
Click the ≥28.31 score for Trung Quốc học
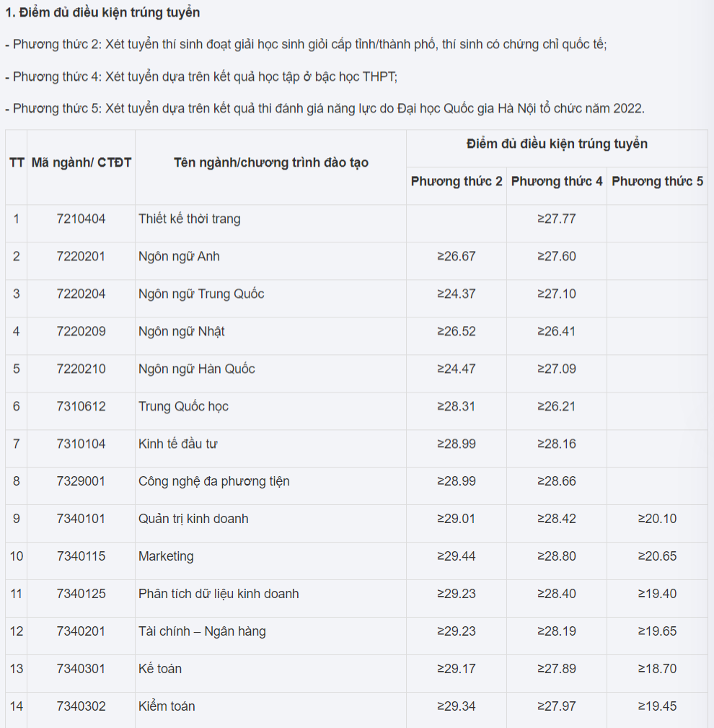pyautogui.click(x=457, y=406)
